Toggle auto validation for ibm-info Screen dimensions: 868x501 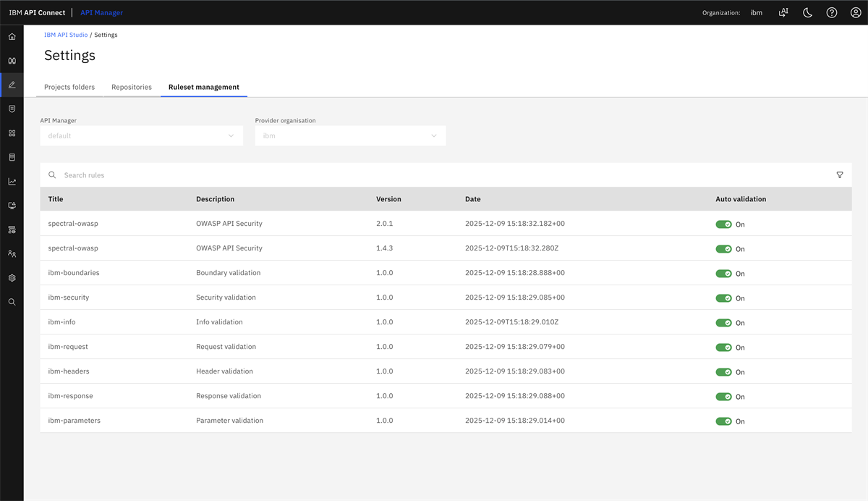(x=723, y=323)
